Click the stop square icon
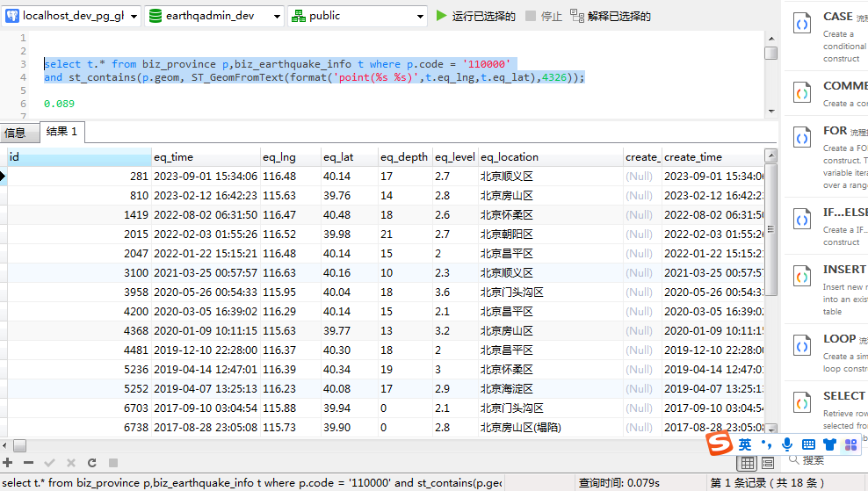The height and width of the screenshot is (491, 868). click(531, 16)
